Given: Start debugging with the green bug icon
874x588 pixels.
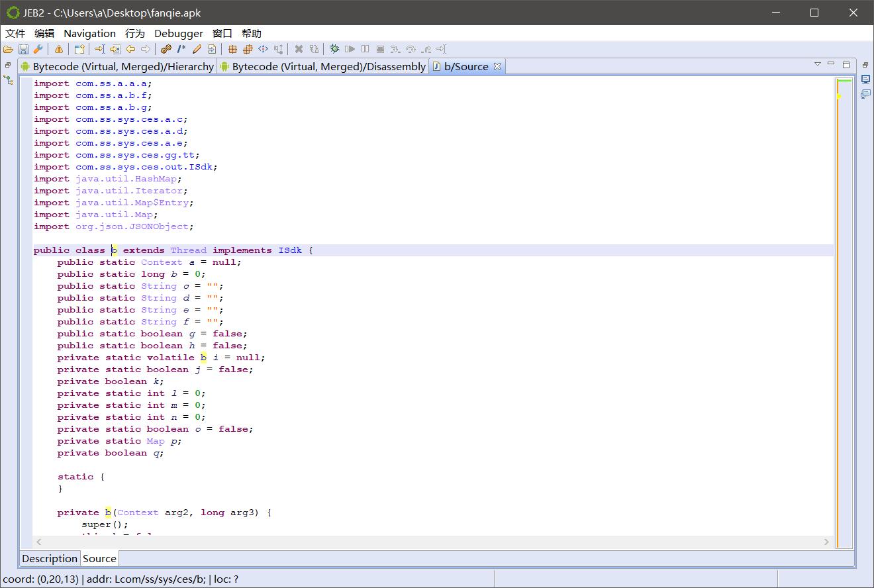Looking at the screenshot, I should (x=334, y=49).
